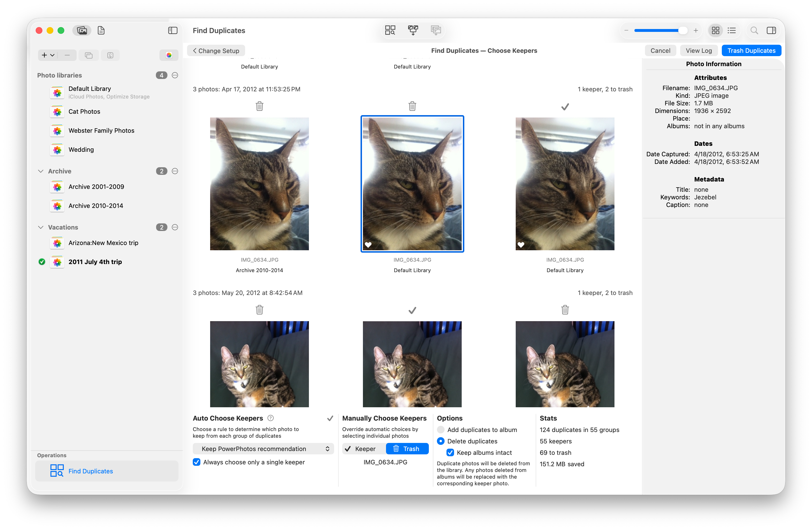The image size is (812, 530).
Task: Toggle the left sidebar visibility icon
Action: (173, 30)
